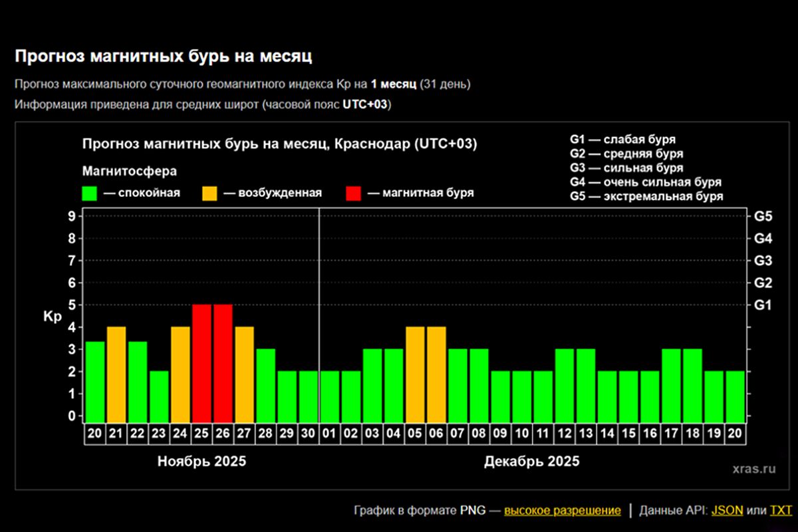798x532 pixels.
Task: Click the yellow bar for December 05
Action: click(x=415, y=374)
